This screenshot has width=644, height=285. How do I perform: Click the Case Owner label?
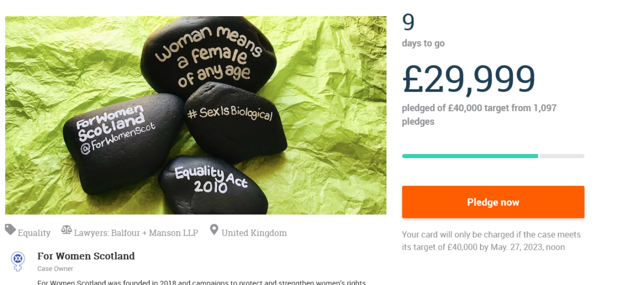click(x=55, y=269)
